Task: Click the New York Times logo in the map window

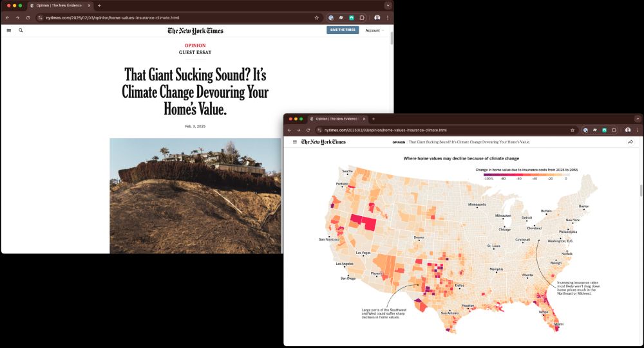Action: pyautogui.click(x=323, y=142)
